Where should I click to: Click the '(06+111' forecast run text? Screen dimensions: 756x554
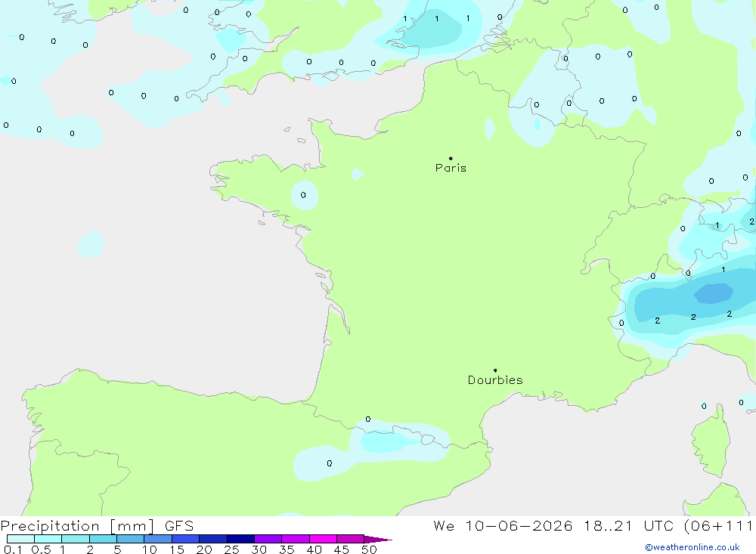coord(718,525)
